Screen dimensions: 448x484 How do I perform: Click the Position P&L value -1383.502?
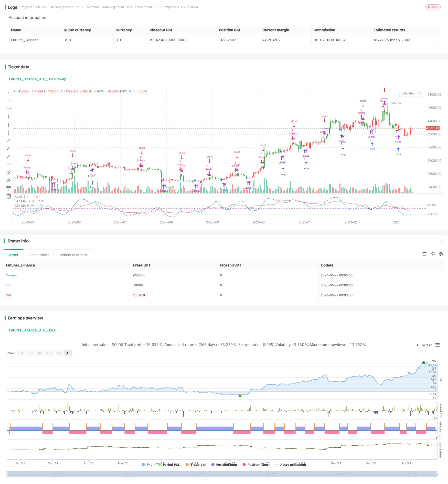(x=227, y=40)
